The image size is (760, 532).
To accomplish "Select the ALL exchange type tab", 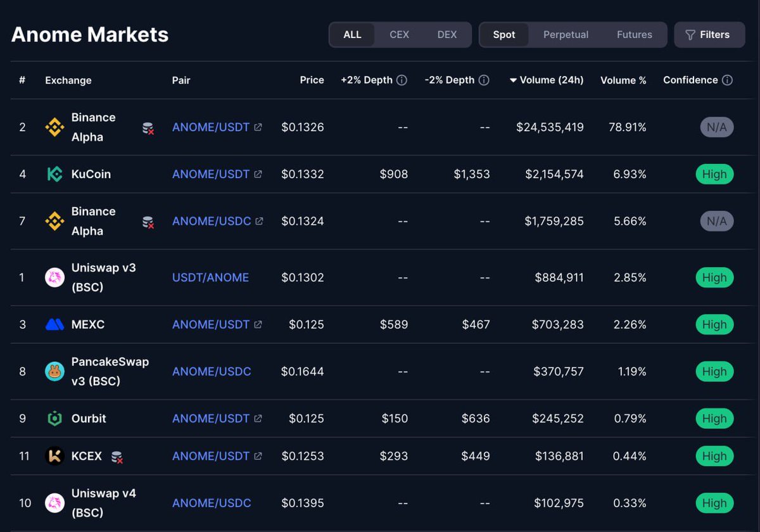I will pos(352,35).
